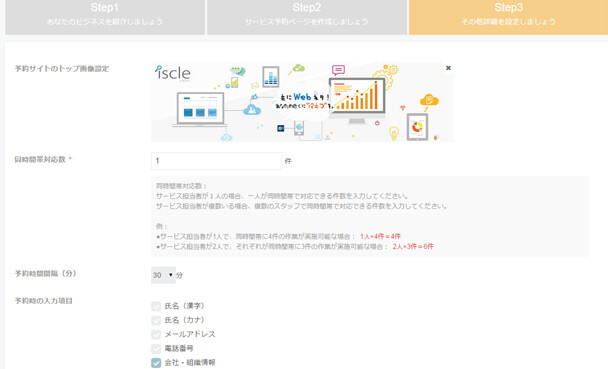This screenshot has height=369, width=608.
Task: Click the 予約時の入力項目 label
Action: click(43, 301)
